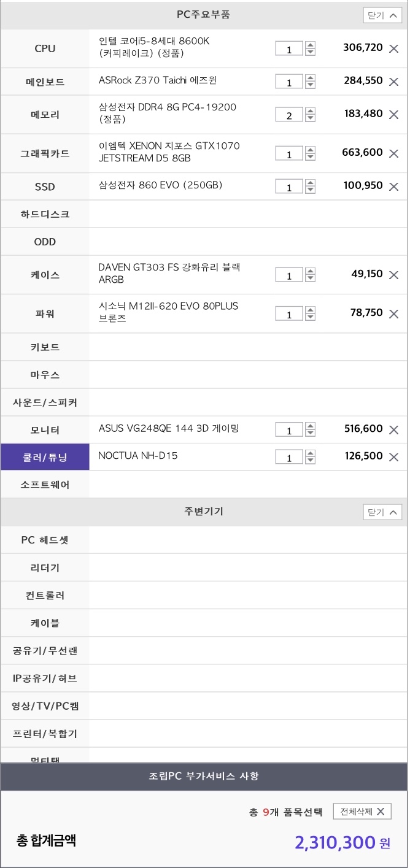410x868 pixels.
Task: Edit the graphics card quantity field
Action: [289, 154]
